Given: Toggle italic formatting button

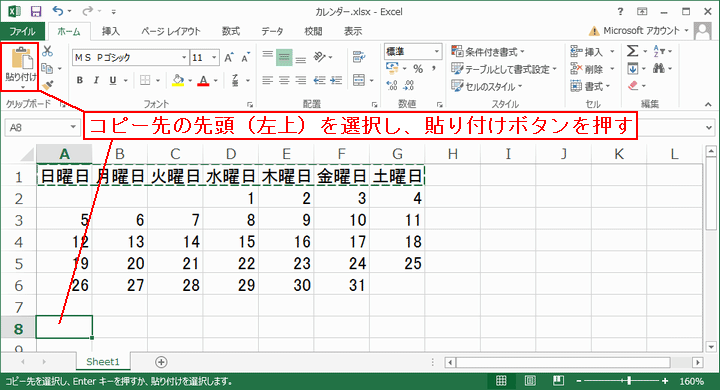Looking at the screenshot, I should [x=96, y=80].
